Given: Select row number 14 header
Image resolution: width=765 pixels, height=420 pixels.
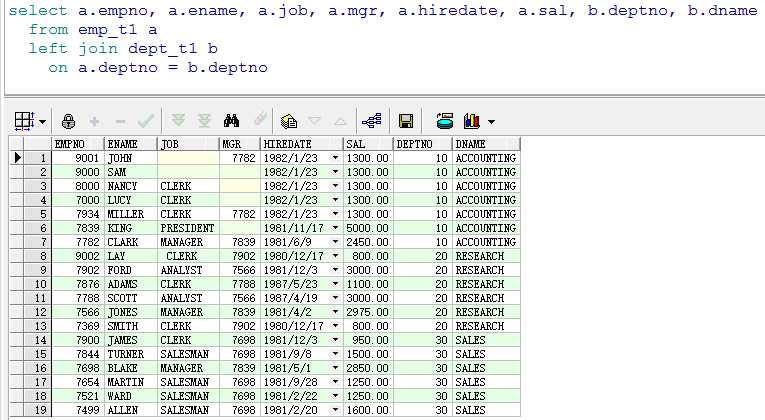Looking at the screenshot, I should pos(38,340).
